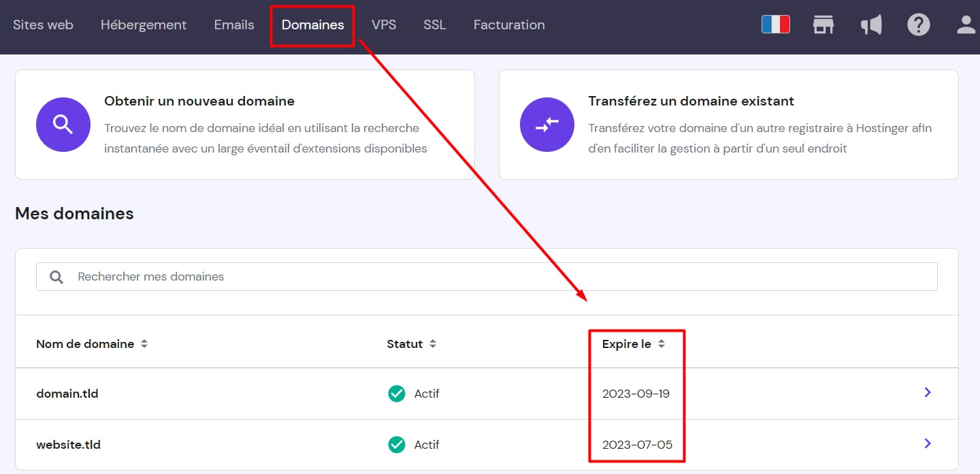Expand domain.tld row with chevron arrow
This screenshot has width=980, height=474.
click(x=927, y=392)
